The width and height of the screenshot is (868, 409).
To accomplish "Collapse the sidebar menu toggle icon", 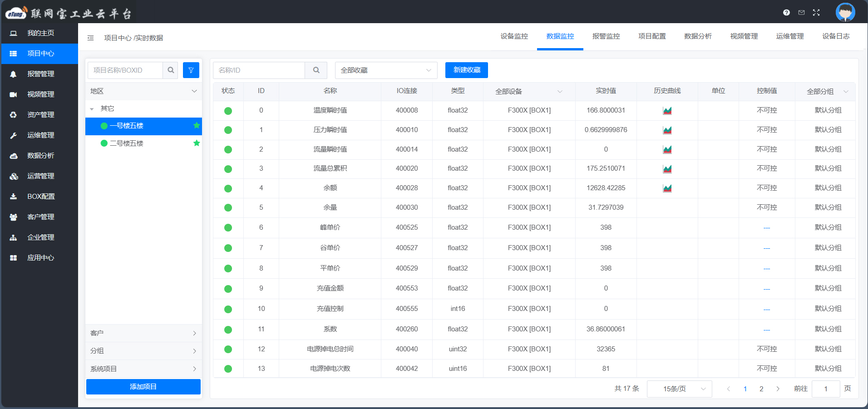I will point(91,38).
